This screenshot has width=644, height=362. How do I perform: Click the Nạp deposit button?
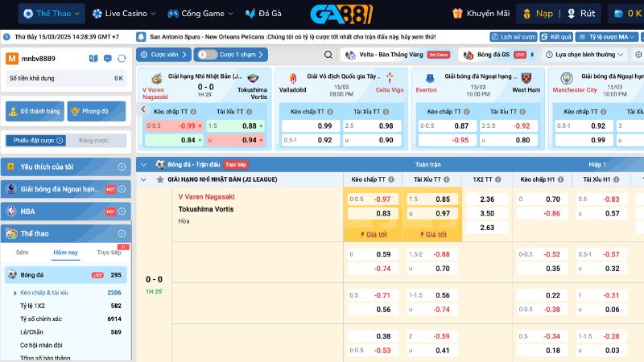point(538,14)
